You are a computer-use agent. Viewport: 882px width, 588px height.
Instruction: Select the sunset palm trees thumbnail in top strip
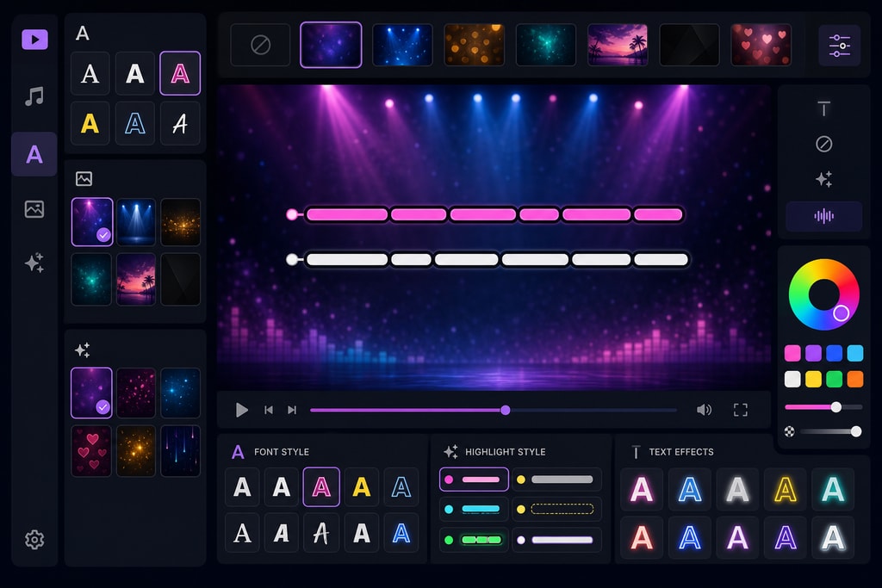point(618,45)
